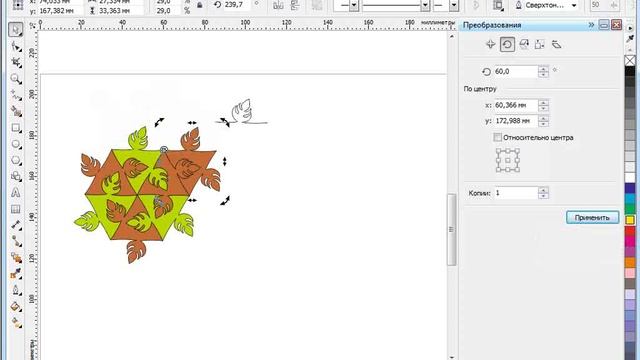Select the Interactive Fill tool
Viewport: 640px width, 360px height.
click(16, 323)
